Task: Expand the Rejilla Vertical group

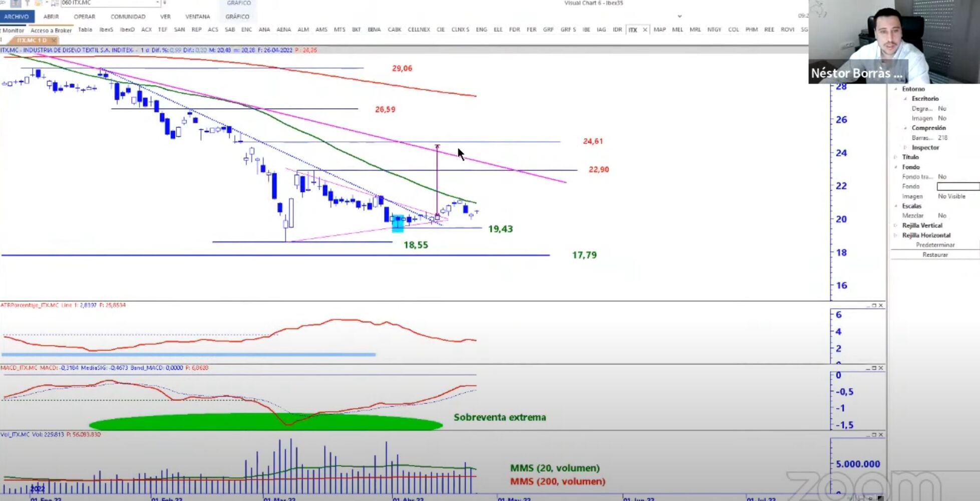Action: point(896,226)
